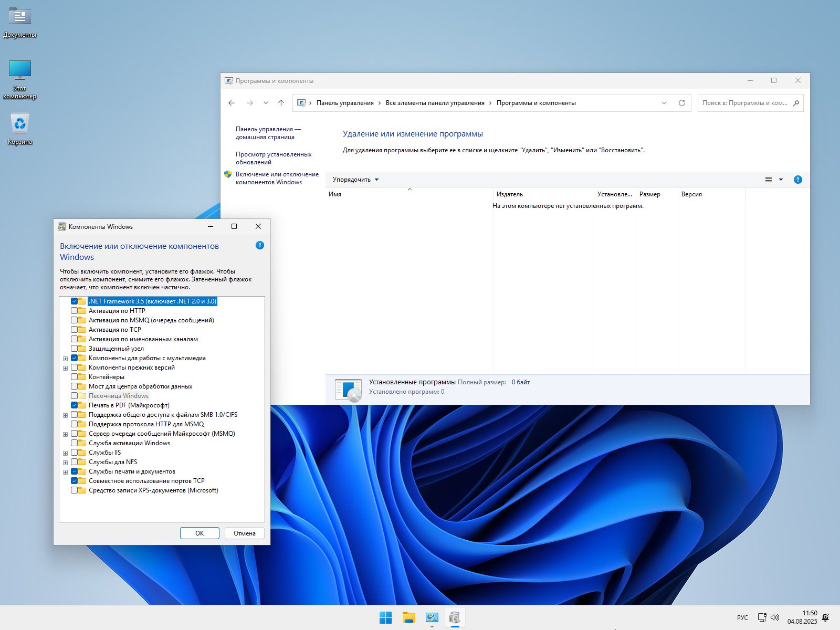Image resolution: width=840 pixels, height=630 pixels.
Task: Enable Активация по HTTP checkbox
Action: [74, 311]
